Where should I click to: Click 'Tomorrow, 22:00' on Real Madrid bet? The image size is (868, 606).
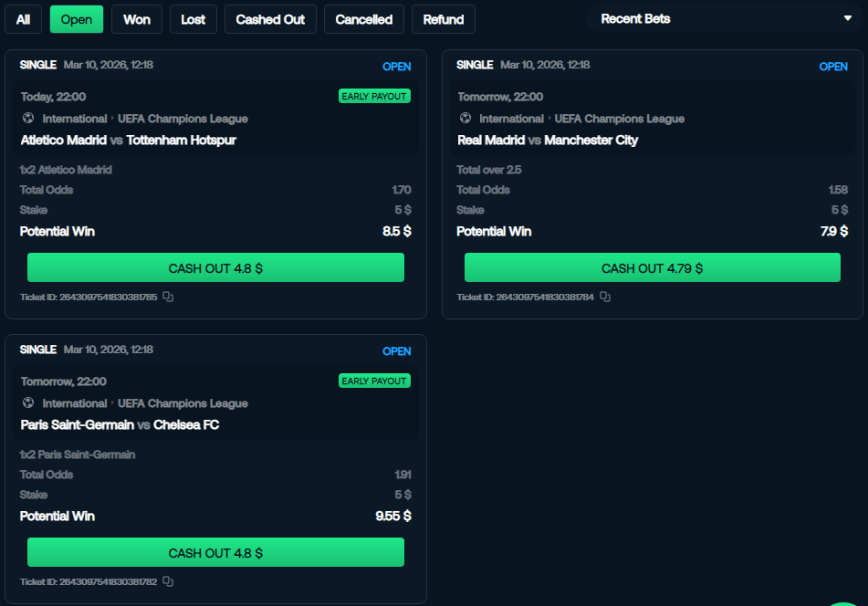pyautogui.click(x=500, y=97)
